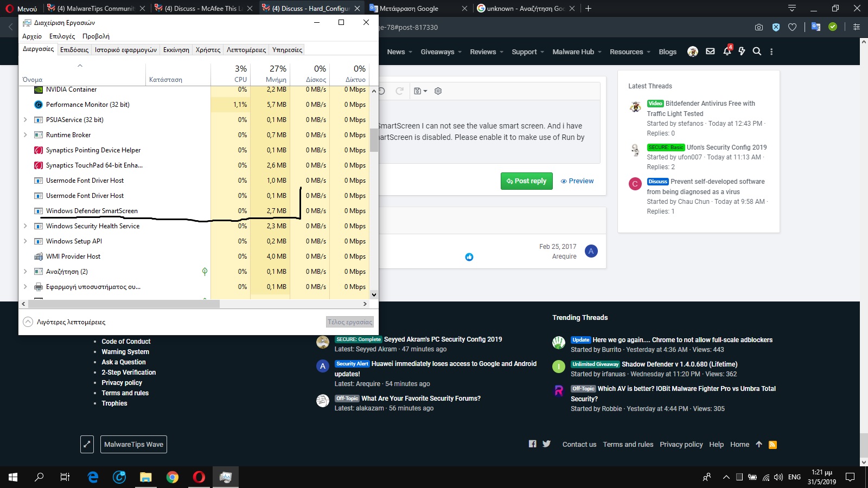Click the Task Manager vertical scrollbar thumb
Screen dimensions: 868x488
(374, 140)
